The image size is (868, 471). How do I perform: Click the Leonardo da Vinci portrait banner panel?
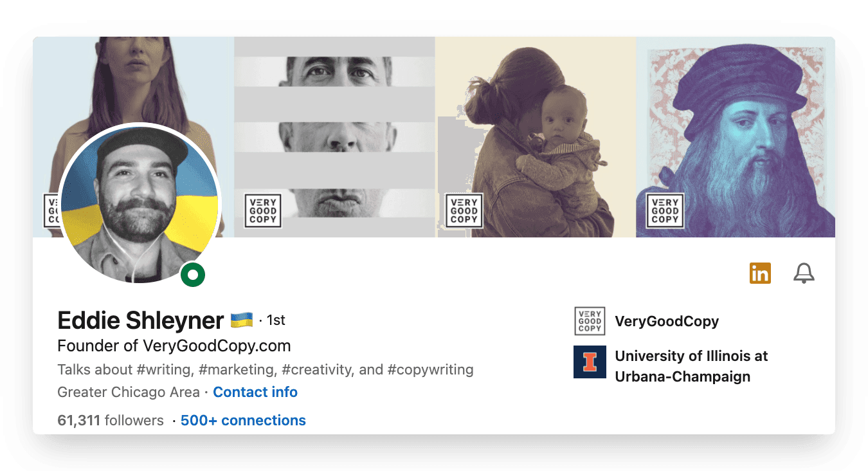tap(736, 137)
